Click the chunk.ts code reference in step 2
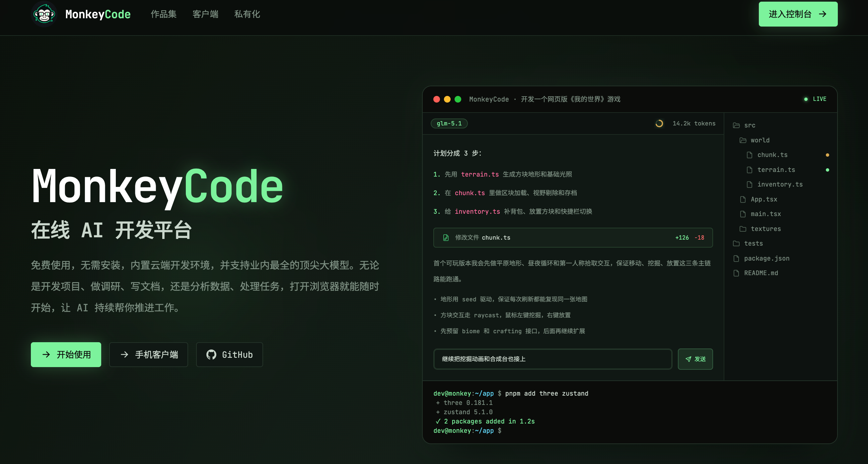This screenshot has width=868, height=464. pyautogui.click(x=470, y=193)
